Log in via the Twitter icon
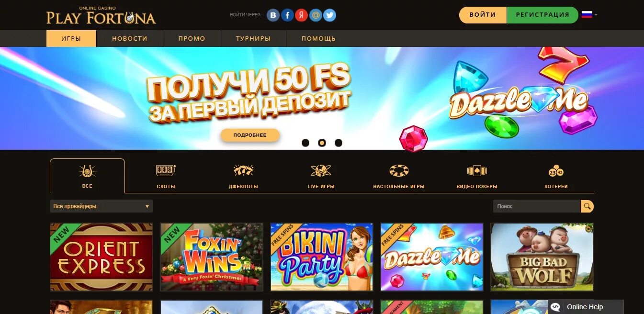This screenshot has height=314, width=644. (x=329, y=15)
